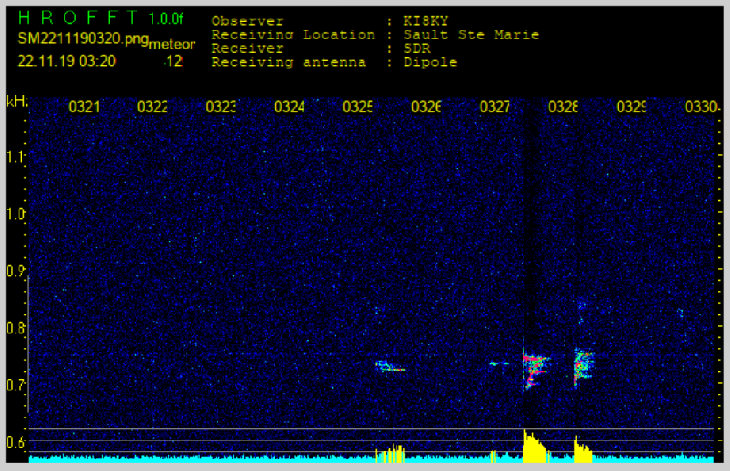The height and width of the screenshot is (471, 730).
Task: Click the 1.1 kHz frequency label
Action: pos(15,157)
